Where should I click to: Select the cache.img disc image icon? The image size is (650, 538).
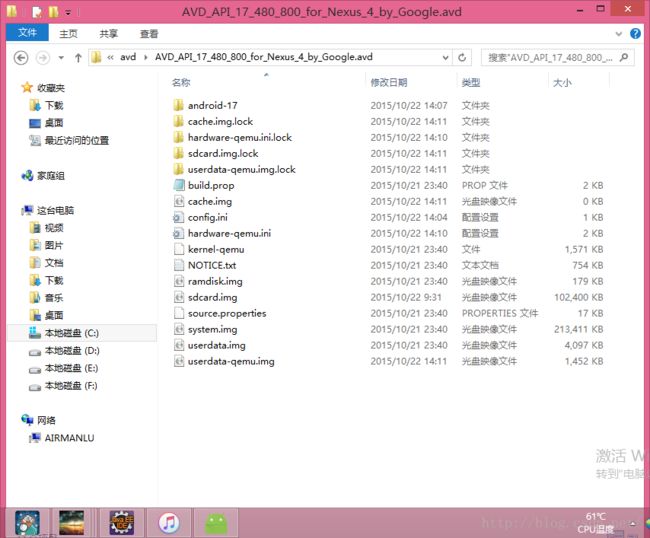[x=179, y=201]
